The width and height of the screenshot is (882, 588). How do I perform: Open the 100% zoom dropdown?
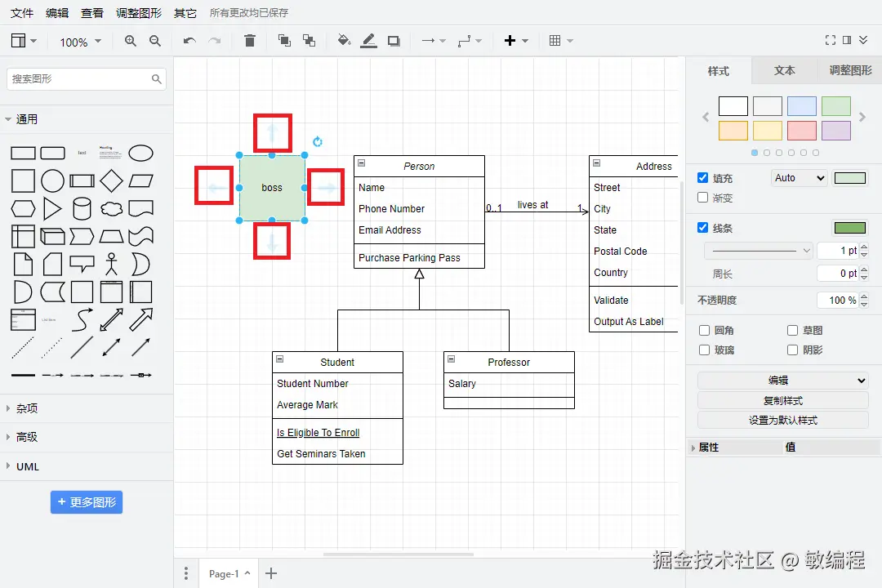point(81,42)
